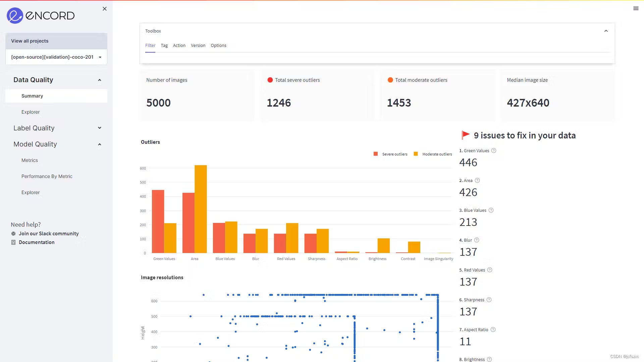Screen dimensions: 644x362
Task: Click help icon beside Blur issue
Action: 477,240
